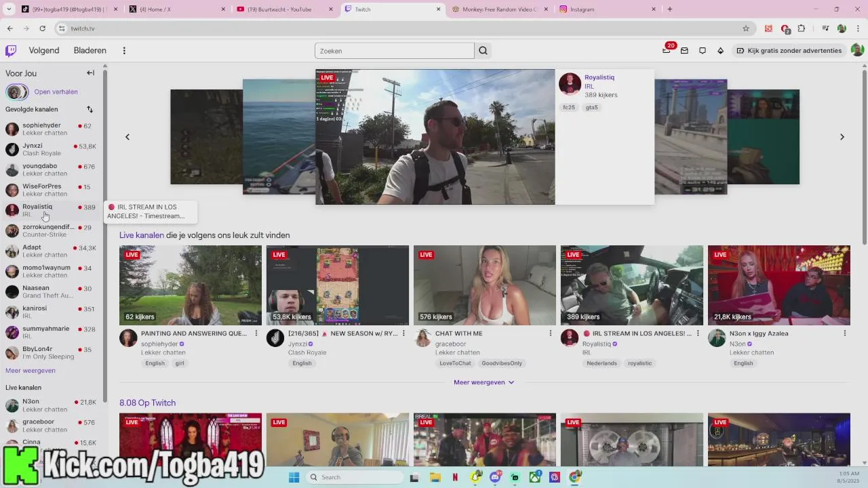868x488 pixels.
Task: Click Kijk gratis zonder advertenties button
Action: point(789,51)
